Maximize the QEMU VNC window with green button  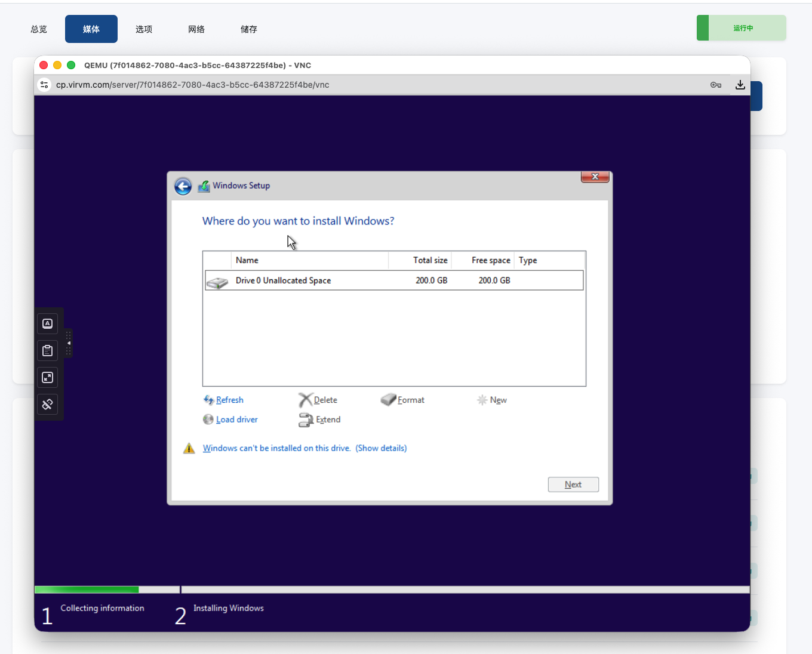(71, 65)
